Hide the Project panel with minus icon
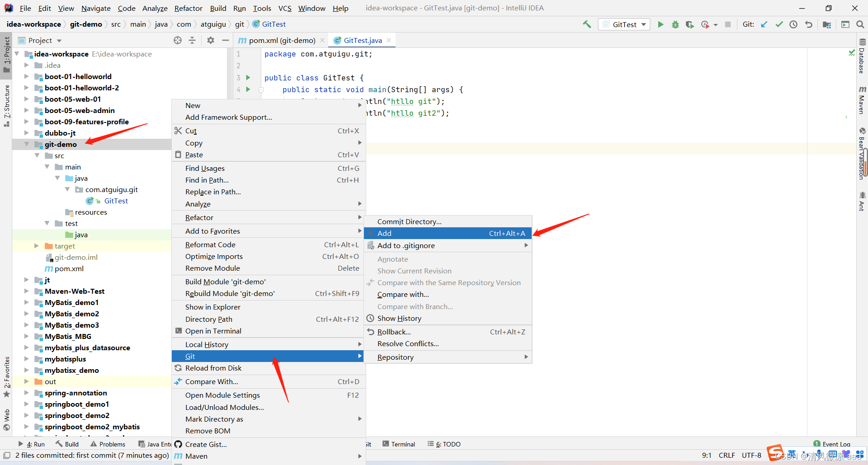 (x=225, y=40)
